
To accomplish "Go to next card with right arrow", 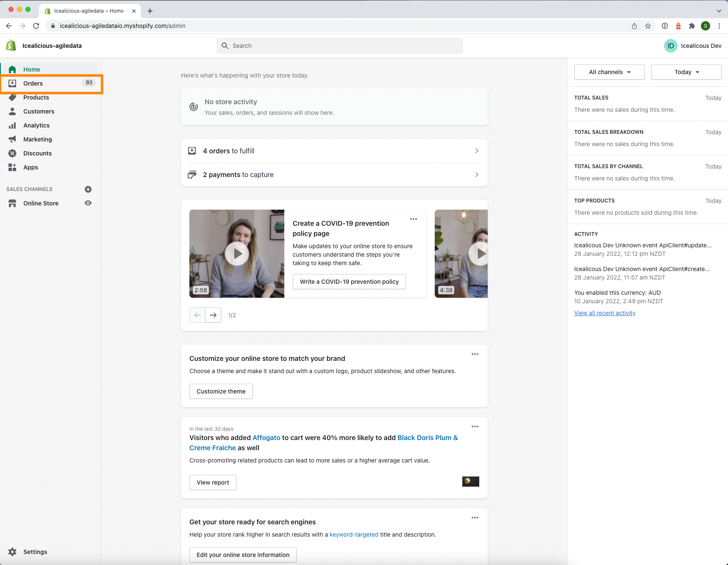I will [213, 315].
